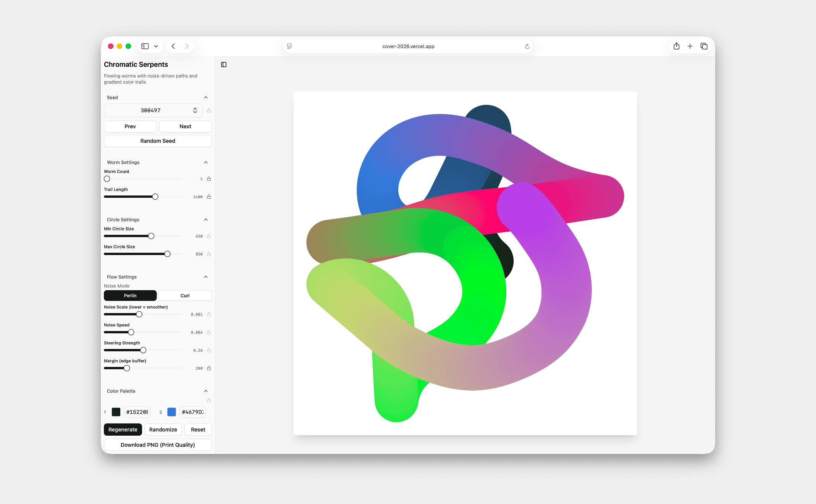Open the Share icon in Safari toolbar
This screenshot has height=504, width=816.
tap(677, 46)
